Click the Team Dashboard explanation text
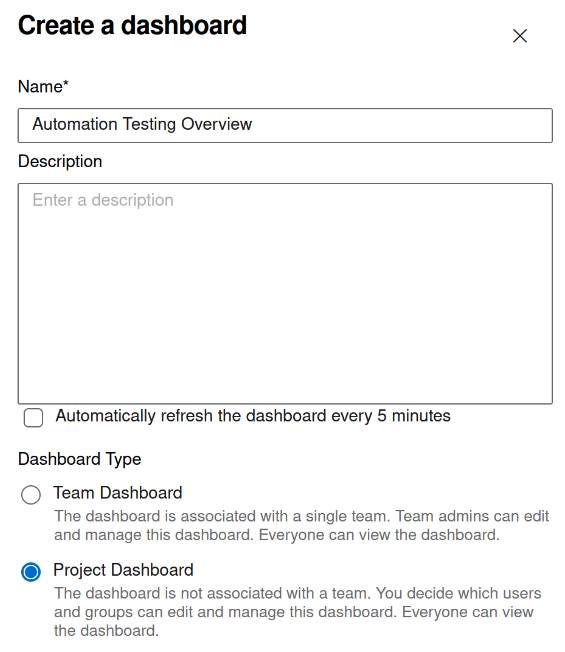 click(x=302, y=525)
